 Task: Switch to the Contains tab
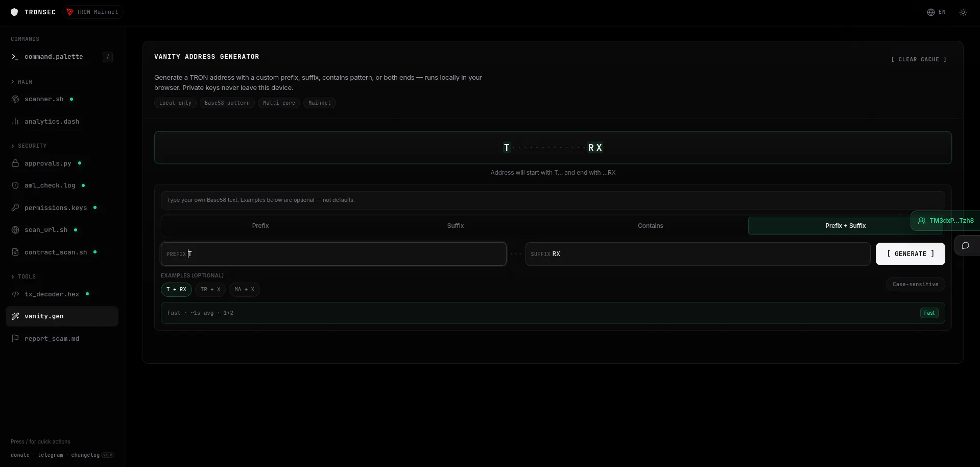(x=651, y=226)
